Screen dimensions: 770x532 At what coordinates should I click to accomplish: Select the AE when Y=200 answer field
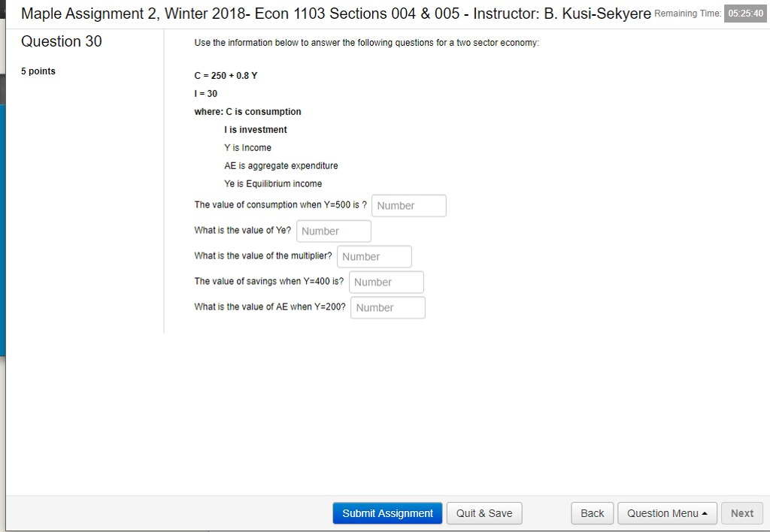pyautogui.click(x=387, y=307)
